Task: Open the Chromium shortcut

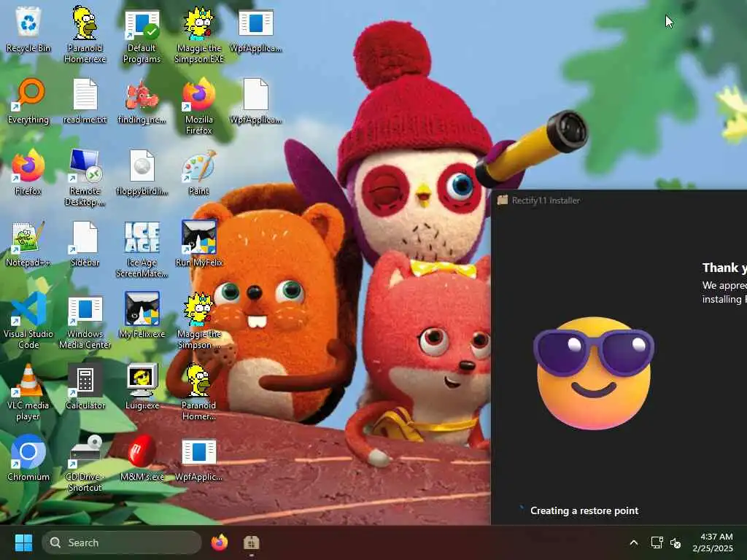Action: point(28,458)
